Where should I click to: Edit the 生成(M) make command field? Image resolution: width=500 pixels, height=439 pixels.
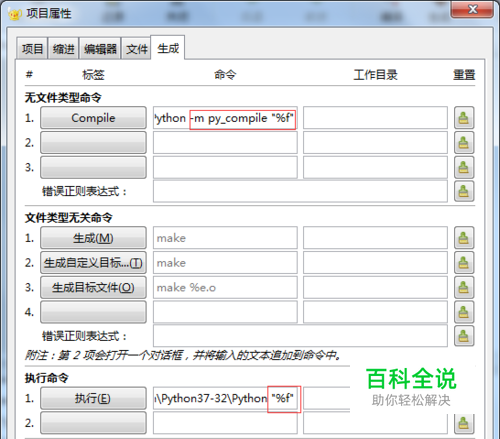coord(225,238)
